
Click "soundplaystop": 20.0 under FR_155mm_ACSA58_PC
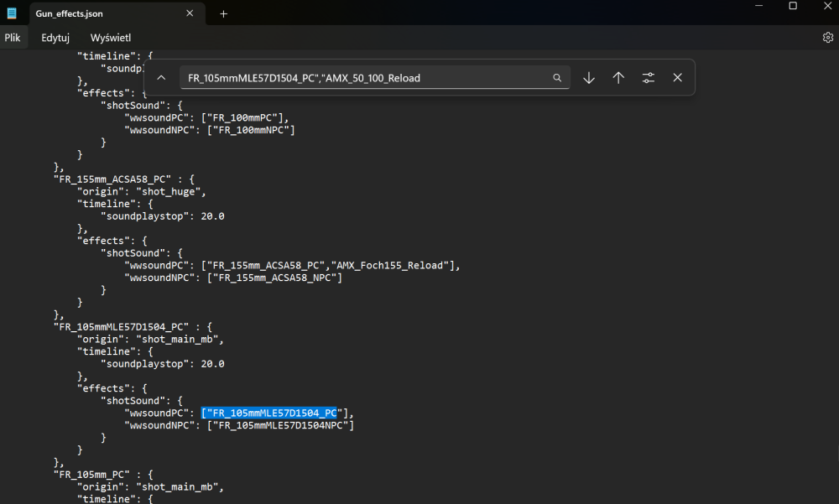pyautogui.click(x=163, y=216)
